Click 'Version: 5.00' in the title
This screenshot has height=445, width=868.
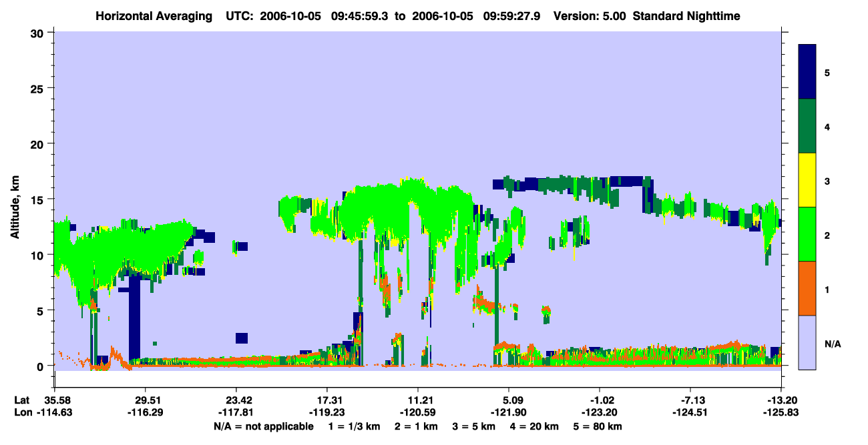click(x=590, y=16)
